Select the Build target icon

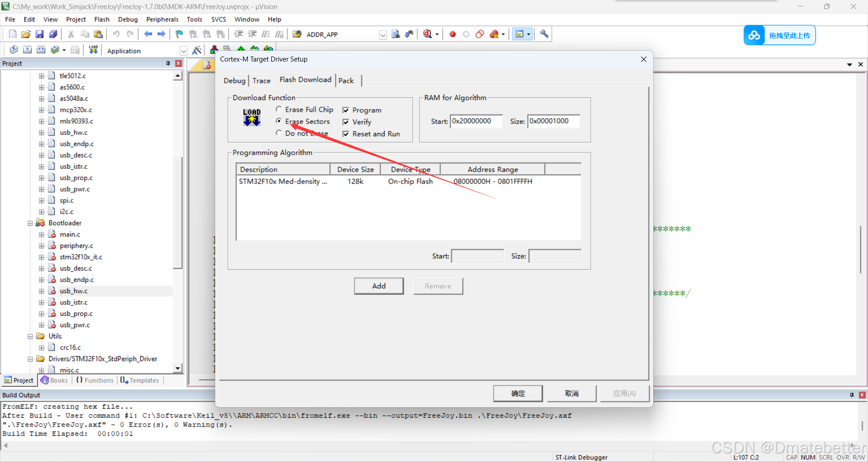[x=28, y=50]
